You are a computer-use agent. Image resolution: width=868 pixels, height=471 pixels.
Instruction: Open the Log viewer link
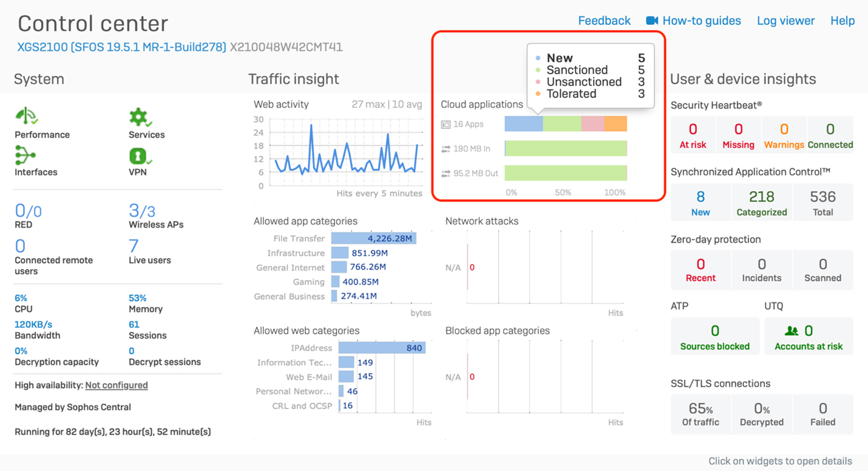coord(785,21)
